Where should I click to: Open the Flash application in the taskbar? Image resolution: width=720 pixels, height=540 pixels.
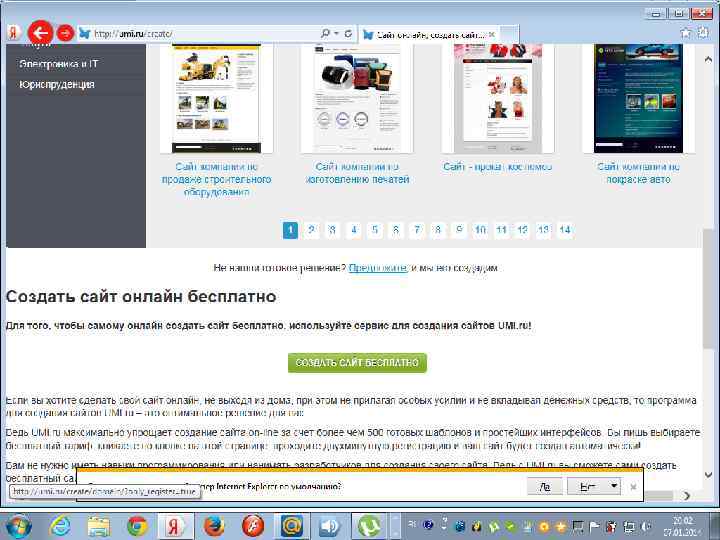253,526
